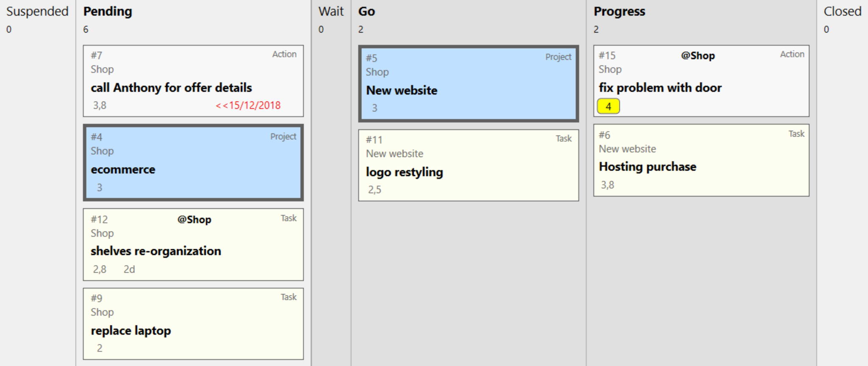Select the New website project card

tap(468, 84)
